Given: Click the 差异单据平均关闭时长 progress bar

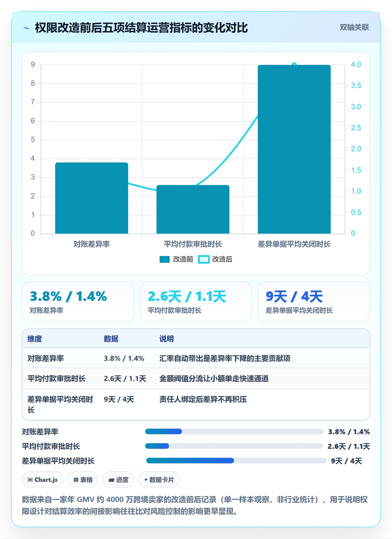Looking at the screenshot, I should coord(236,461).
